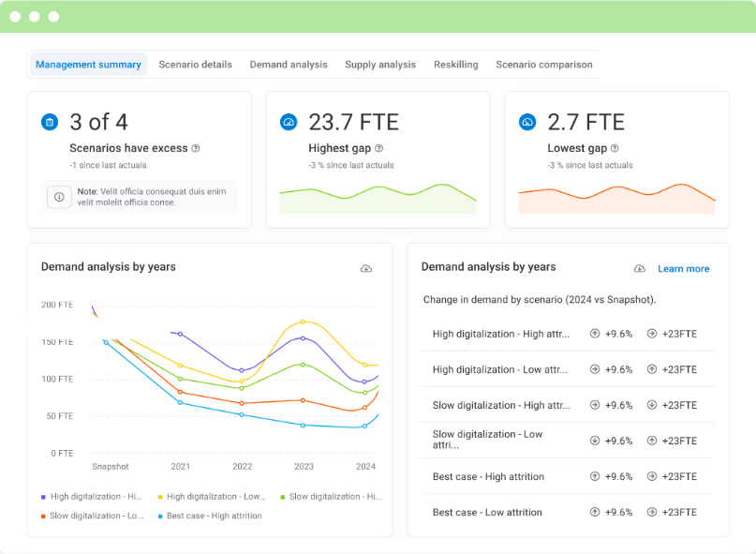The width and height of the screenshot is (756, 554).
Task: Click the download icon beside Learn more
Action: 639,269
